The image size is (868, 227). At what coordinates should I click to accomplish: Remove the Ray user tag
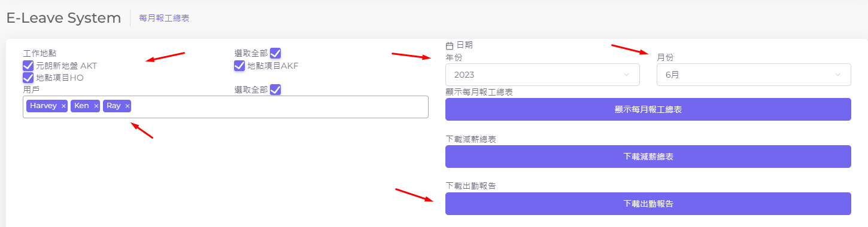click(127, 106)
